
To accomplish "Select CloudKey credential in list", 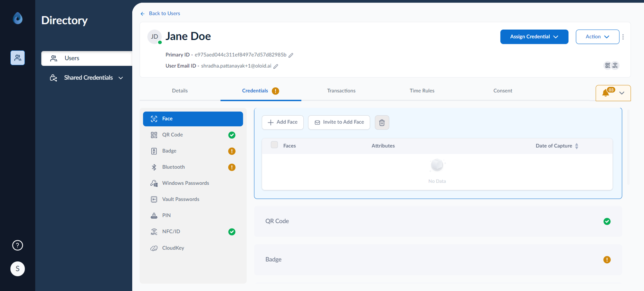I will coord(193,248).
